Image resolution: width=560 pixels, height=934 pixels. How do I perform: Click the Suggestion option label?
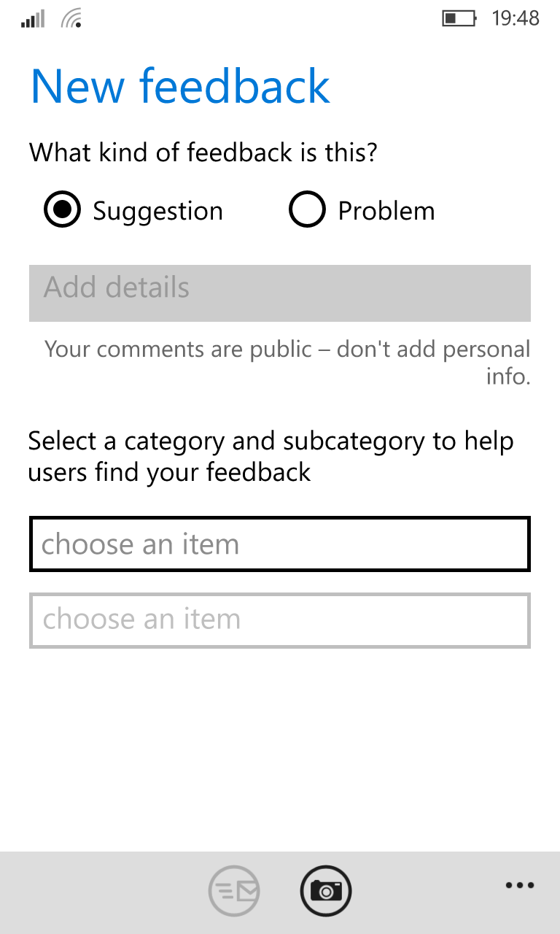coord(157,211)
